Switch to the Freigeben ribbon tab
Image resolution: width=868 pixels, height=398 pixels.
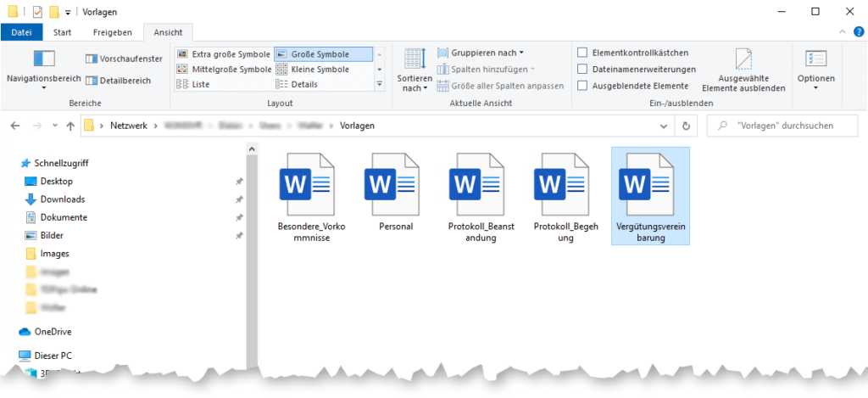112,32
